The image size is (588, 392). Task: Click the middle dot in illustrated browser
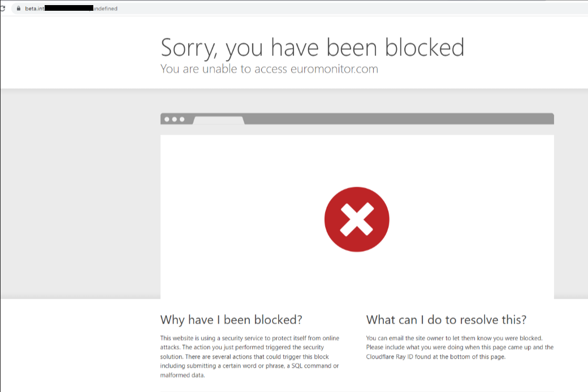point(174,119)
